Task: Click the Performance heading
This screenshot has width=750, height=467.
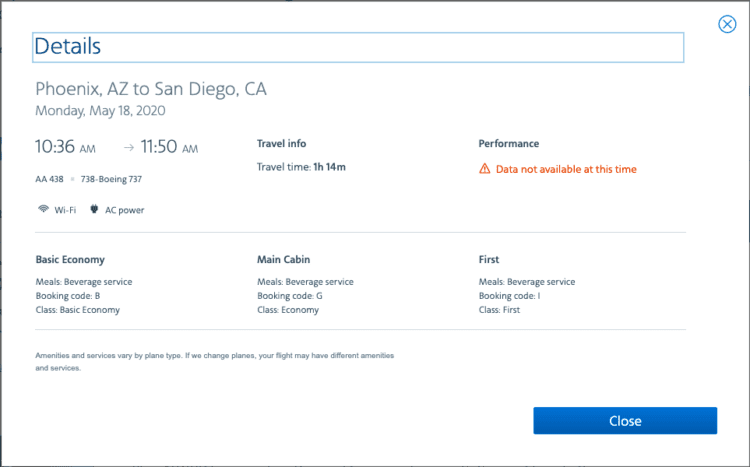Action: pyautogui.click(x=509, y=144)
